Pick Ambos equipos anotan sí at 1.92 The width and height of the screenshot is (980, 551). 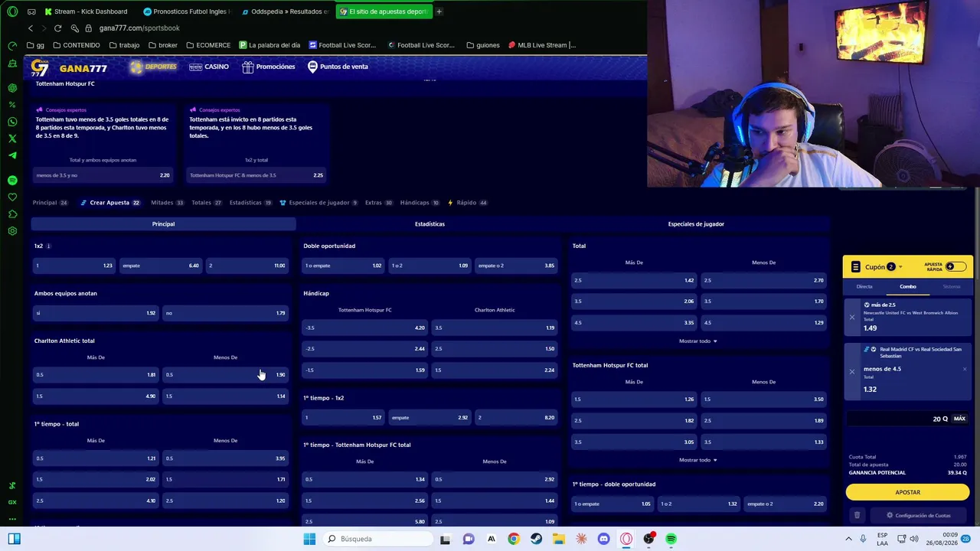[95, 313]
